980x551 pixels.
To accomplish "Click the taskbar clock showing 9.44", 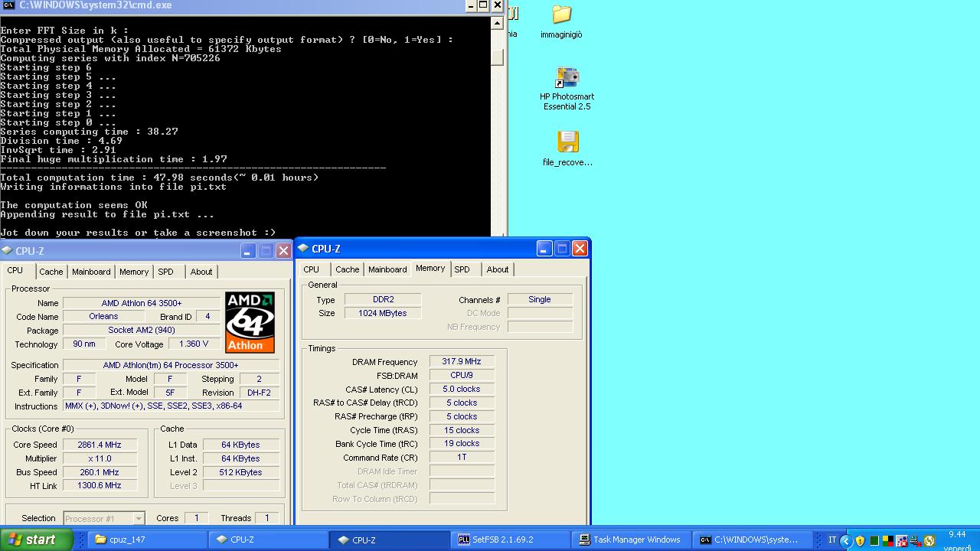I will [x=957, y=534].
